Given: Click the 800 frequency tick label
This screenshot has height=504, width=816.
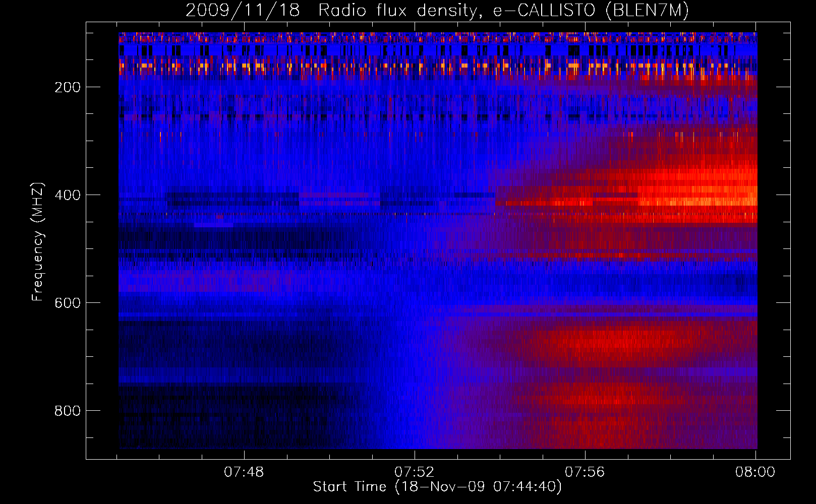Looking at the screenshot, I should [68, 411].
